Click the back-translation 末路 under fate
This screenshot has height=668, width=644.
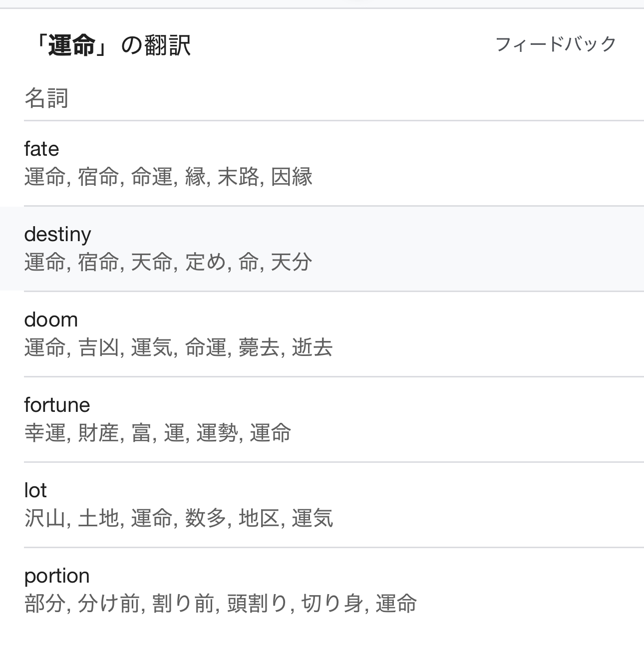tap(238, 177)
